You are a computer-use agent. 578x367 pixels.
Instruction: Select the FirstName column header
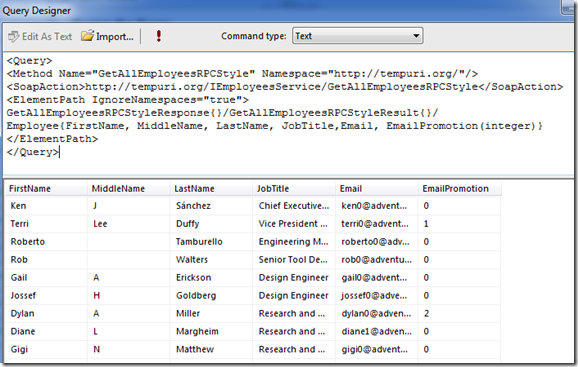point(46,189)
